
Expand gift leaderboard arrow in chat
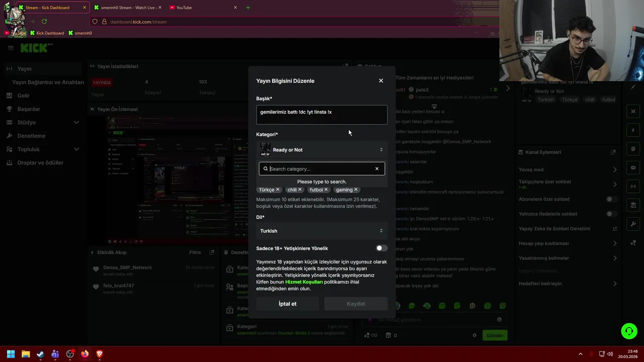[x=508, y=88]
